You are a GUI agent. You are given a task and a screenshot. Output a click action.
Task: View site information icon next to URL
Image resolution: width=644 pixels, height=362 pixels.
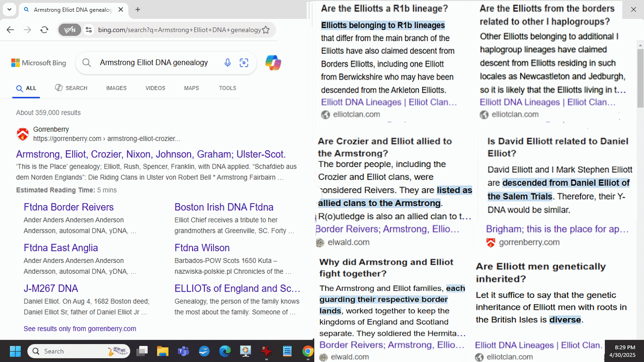88,30
